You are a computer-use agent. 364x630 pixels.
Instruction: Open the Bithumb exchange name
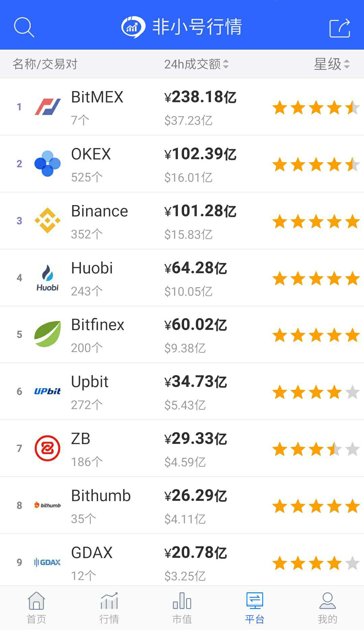pyautogui.click(x=101, y=496)
